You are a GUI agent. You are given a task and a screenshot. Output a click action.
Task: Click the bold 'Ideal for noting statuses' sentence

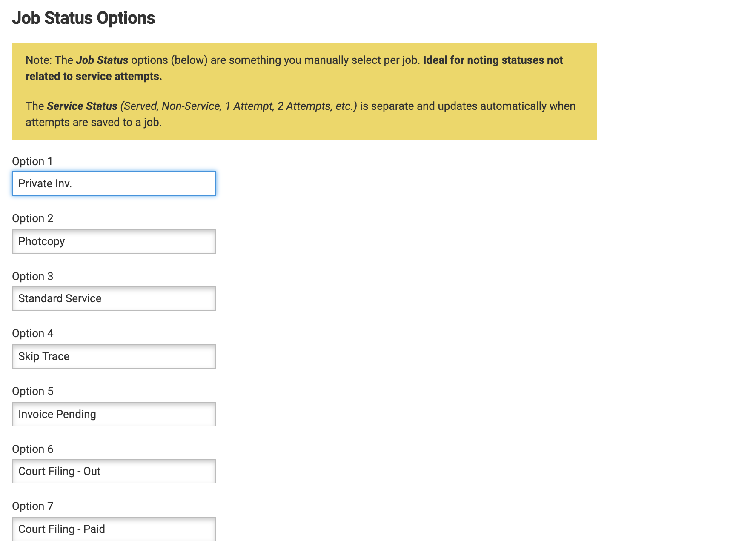(493, 60)
